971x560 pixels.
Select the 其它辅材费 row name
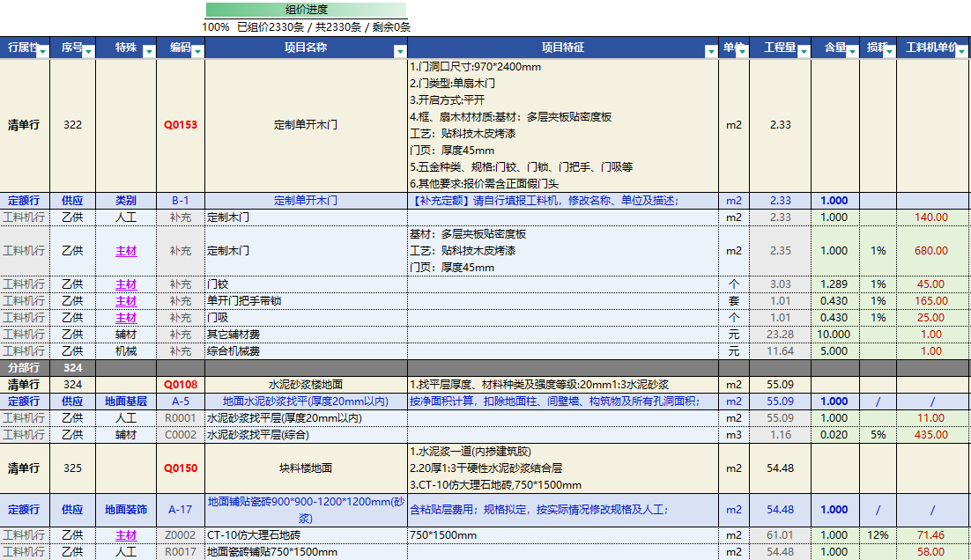pos(233,335)
